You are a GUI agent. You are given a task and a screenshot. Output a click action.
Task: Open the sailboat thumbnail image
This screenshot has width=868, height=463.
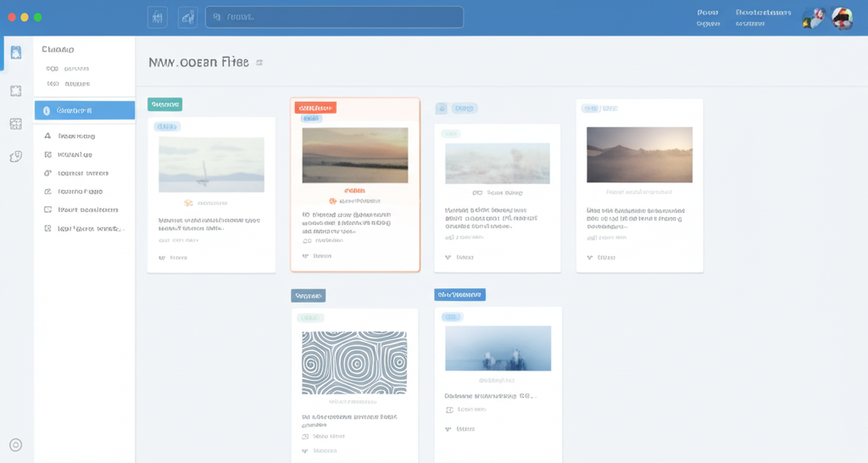click(x=211, y=165)
